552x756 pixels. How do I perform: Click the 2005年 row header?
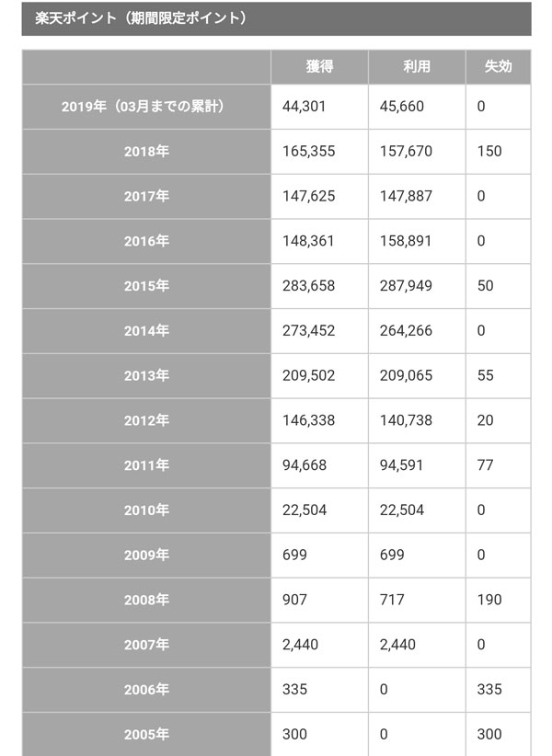146,735
